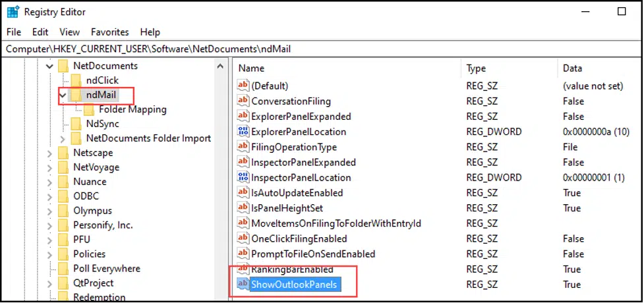Viewport: 644px width, 303px height.
Task: Select the PFU key label
Action: click(81, 239)
